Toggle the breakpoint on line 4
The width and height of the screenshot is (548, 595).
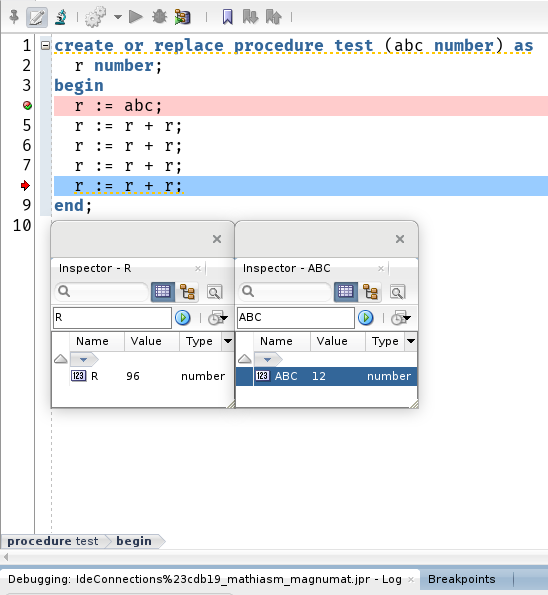click(x=27, y=105)
